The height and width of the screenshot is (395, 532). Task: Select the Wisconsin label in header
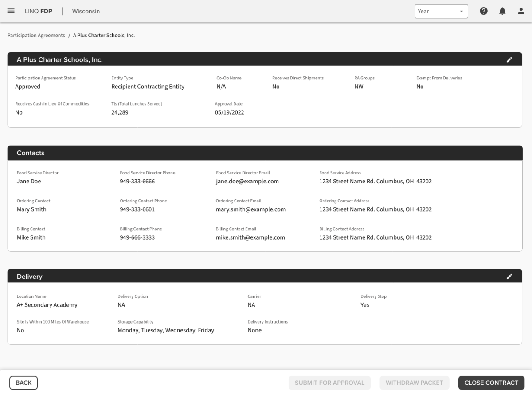click(x=86, y=11)
